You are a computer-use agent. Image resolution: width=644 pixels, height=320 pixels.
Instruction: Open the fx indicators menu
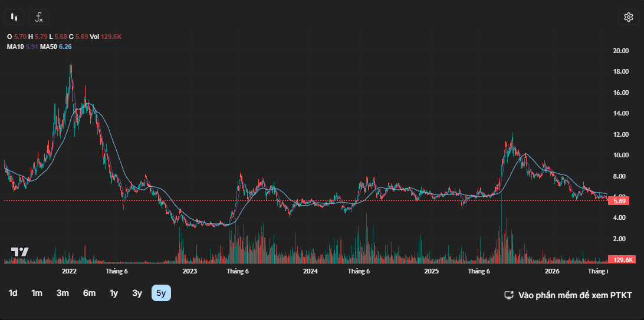[39, 17]
